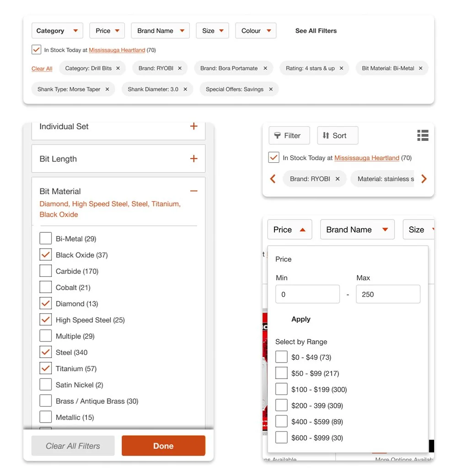Uncheck Black Oxide (37)
Image resolution: width=457 pixels, height=476 pixels.
coord(46,255)
